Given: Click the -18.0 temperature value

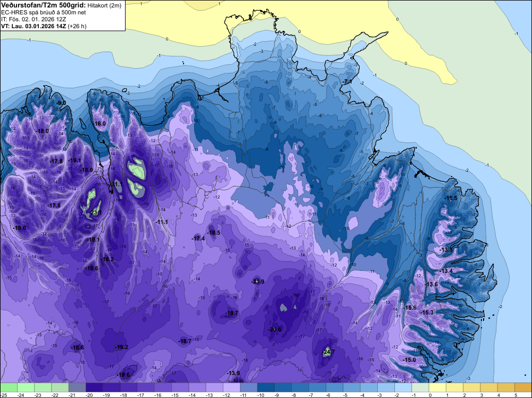Looking at the screenshot, I should 43,131.
